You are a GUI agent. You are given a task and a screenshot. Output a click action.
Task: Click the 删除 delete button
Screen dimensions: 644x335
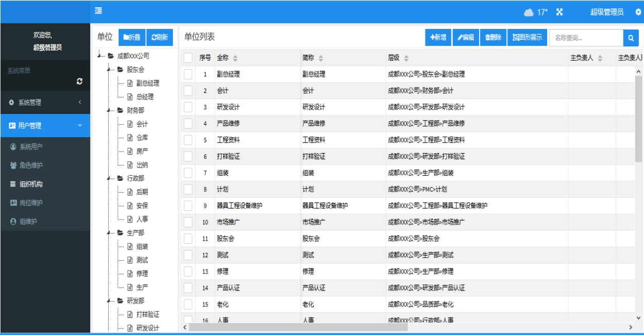click(493, 37)
